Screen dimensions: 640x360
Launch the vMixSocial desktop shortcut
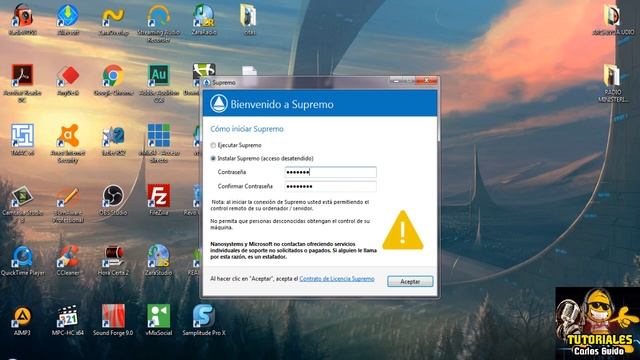coord(159,320)
